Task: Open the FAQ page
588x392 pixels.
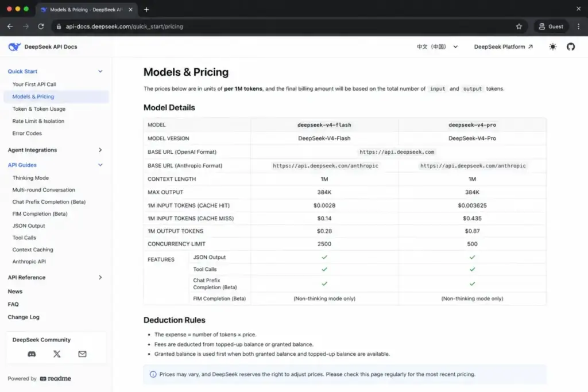Action: point(13,304)
